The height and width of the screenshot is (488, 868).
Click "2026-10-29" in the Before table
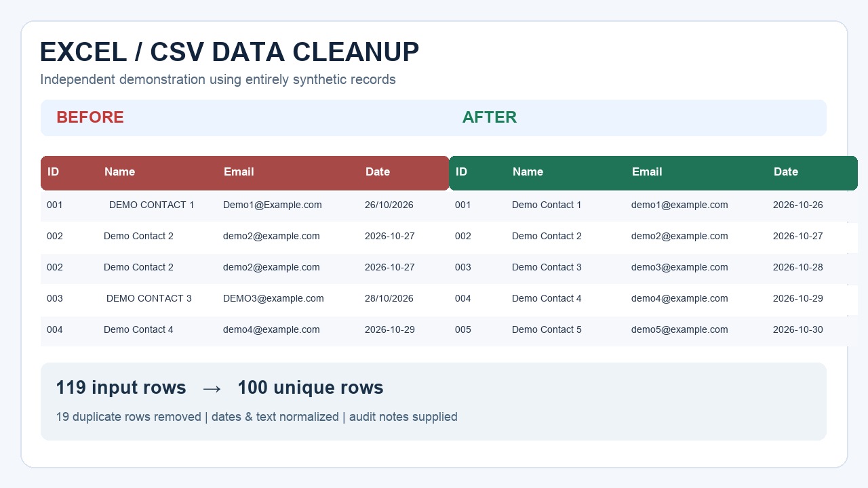(x=390, y=329)
